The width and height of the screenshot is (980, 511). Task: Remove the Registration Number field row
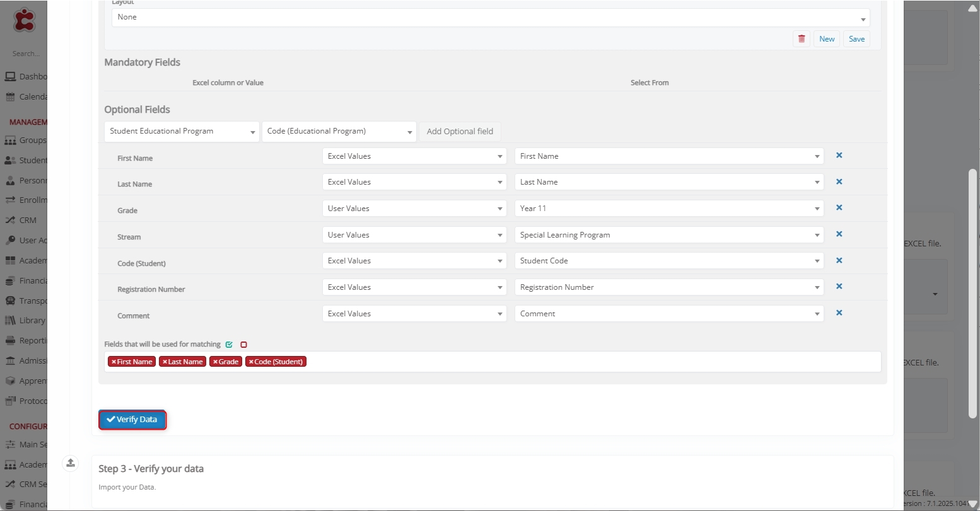[839, 287]
